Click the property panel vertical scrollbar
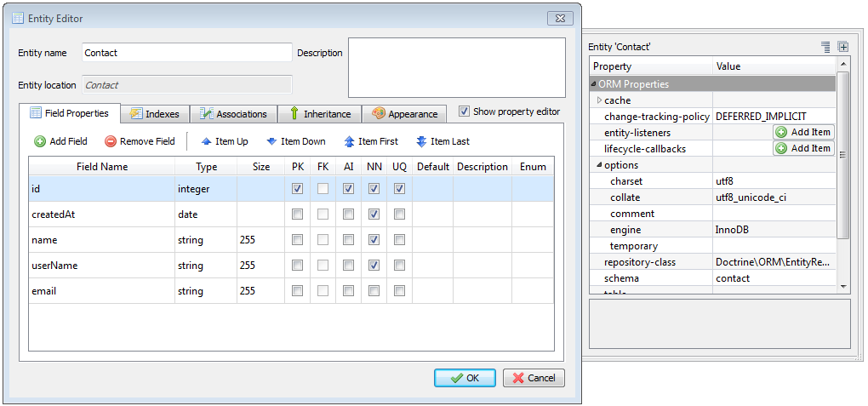 point(843,153)
